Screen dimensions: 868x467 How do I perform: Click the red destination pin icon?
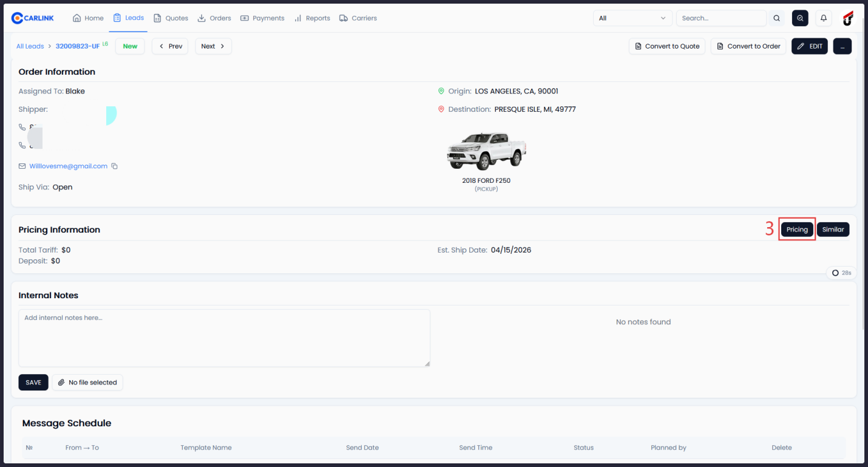(442, 109)
